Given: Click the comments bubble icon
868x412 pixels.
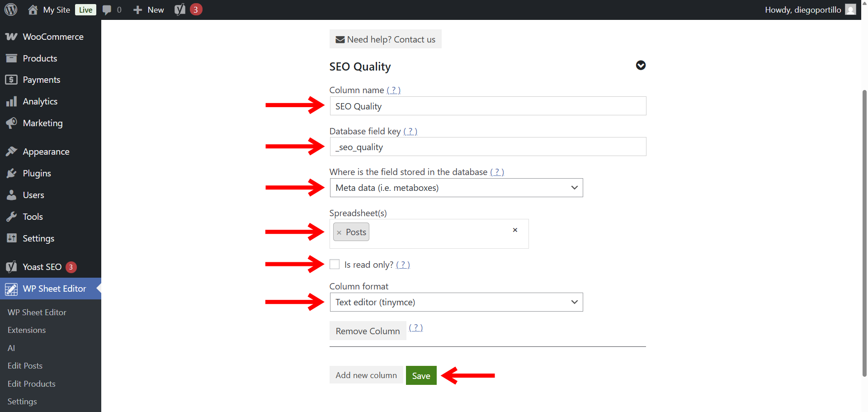Looking at the screenshot, I should coord(107,10).
